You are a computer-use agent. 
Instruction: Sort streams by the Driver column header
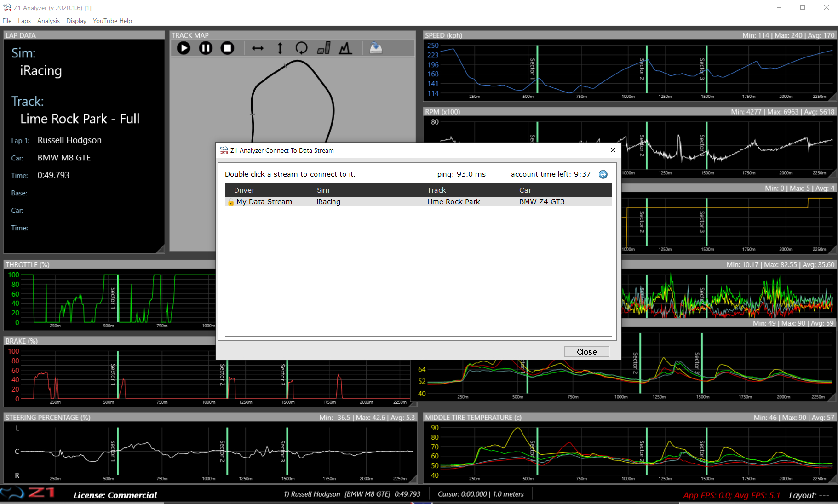coord(244,190)
